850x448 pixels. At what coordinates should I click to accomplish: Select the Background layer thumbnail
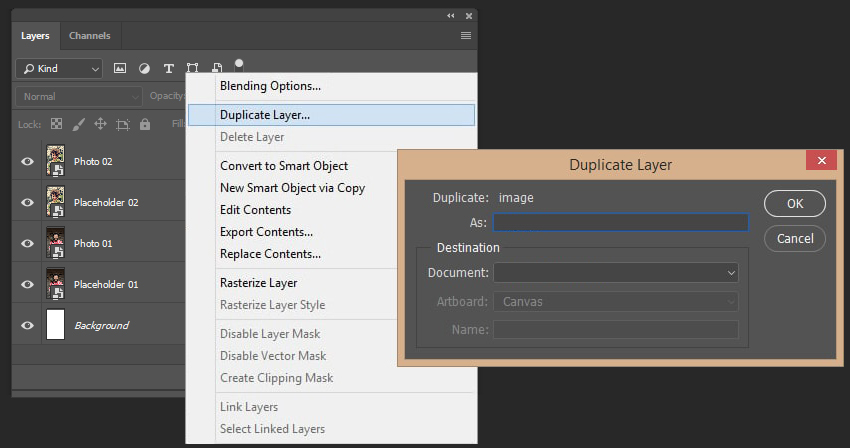[55, 324]
